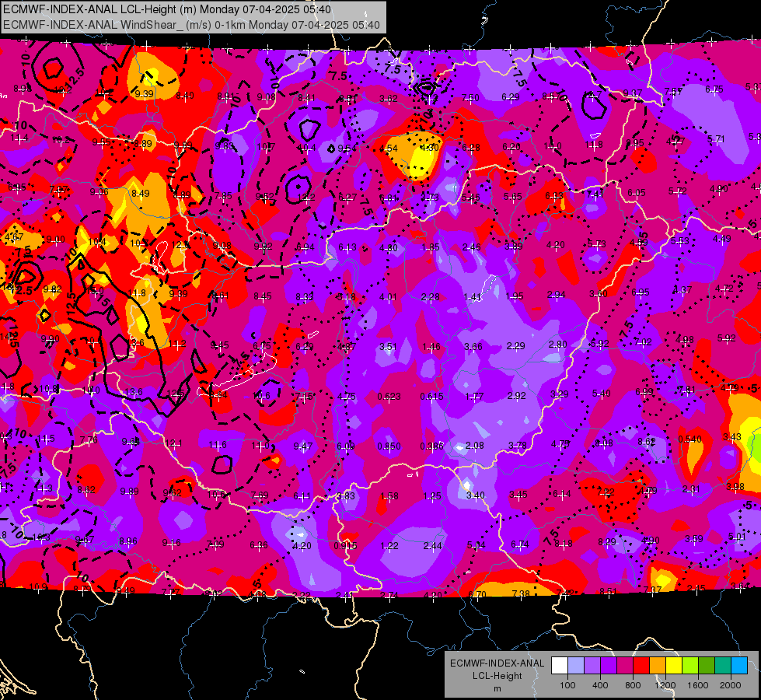The width and height of the screenshot is (761, 700).
Task: Select the teal legend color swatch
Action: [723, 666]
